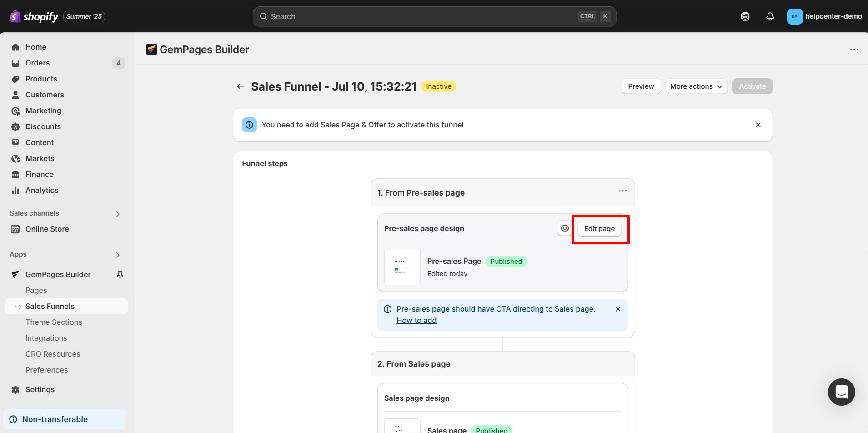Open Orders in the sidebar
Viewport: 868px width, 433px height.
[37, 63]
